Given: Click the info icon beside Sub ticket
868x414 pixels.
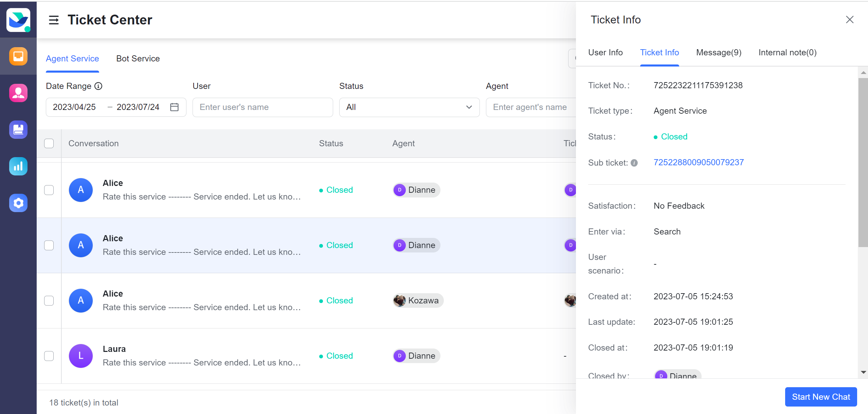Looking at the screenshot, I should tap(634, 163).
